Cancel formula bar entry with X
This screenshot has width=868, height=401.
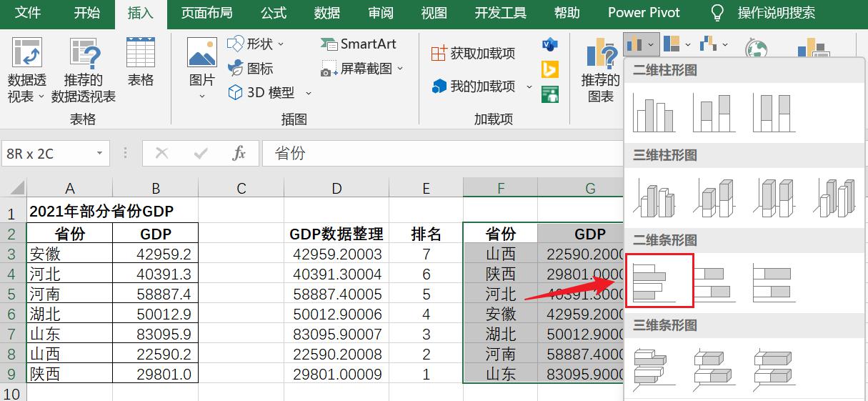pyautogui.click(x=161, y=153)
